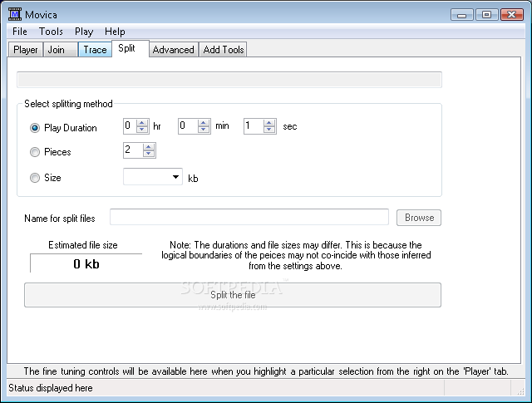Increase the min value with up arrow
Screen dimensions: 532x403
[x=204, y=123]
